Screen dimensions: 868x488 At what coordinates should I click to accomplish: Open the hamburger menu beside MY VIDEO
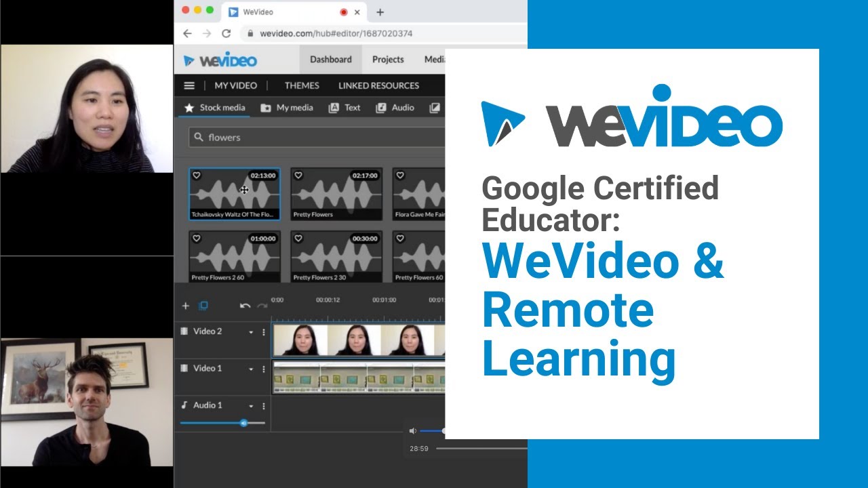[189, 85]
